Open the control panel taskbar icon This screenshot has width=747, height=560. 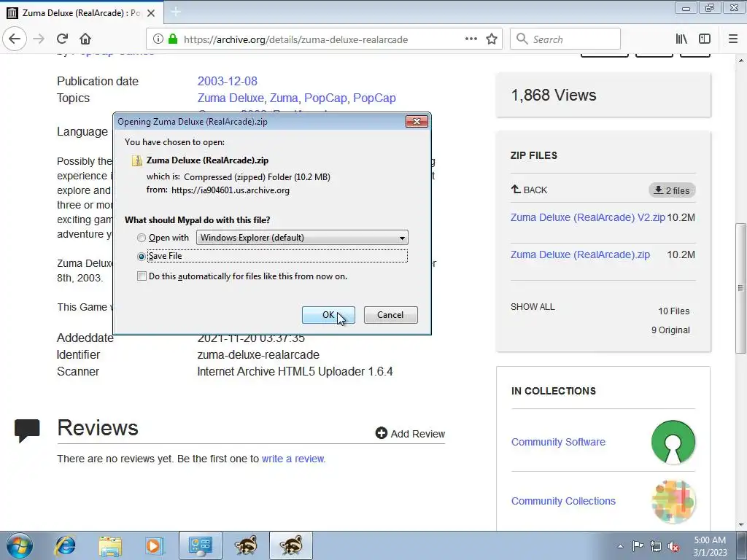(200, 545)
